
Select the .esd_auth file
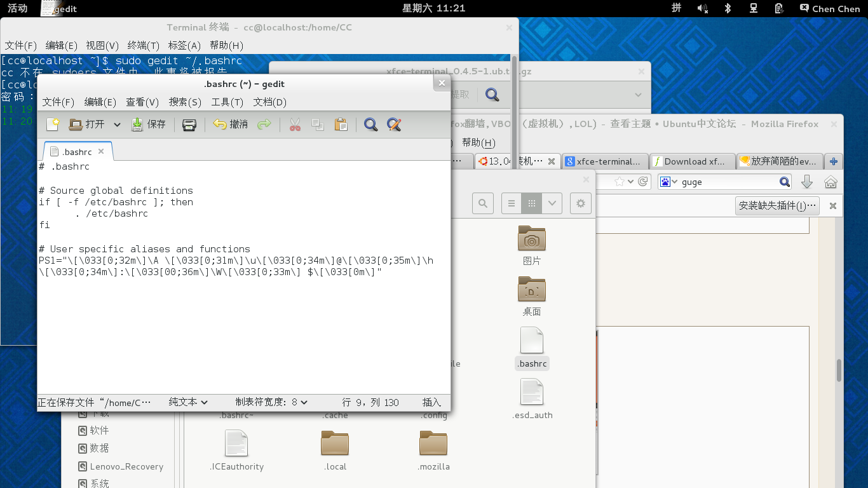tap(532, 399)
